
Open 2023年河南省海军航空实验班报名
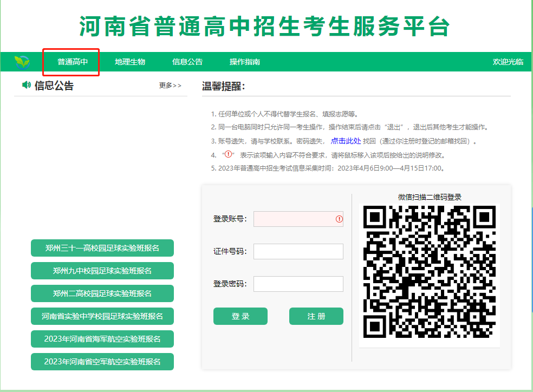102,339
